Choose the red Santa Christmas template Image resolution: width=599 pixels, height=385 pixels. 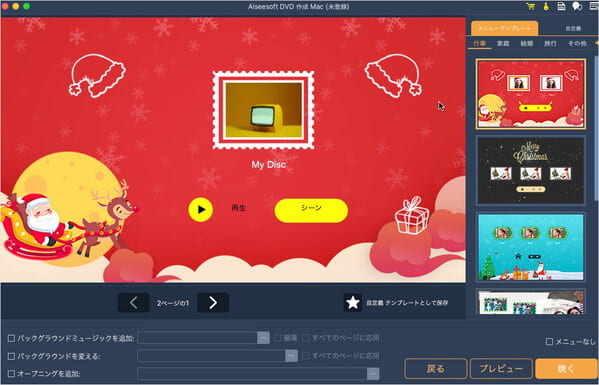(531, 94)
